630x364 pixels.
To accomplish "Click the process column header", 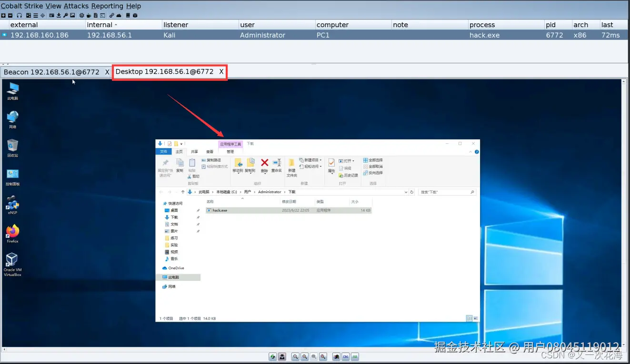I will tap(506, 25).
